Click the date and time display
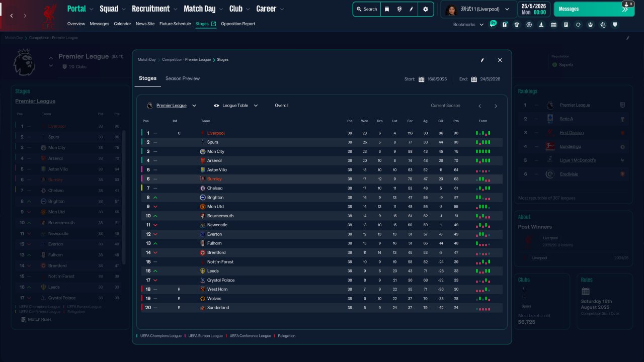644x362 pixels. (x=533, y=9)
